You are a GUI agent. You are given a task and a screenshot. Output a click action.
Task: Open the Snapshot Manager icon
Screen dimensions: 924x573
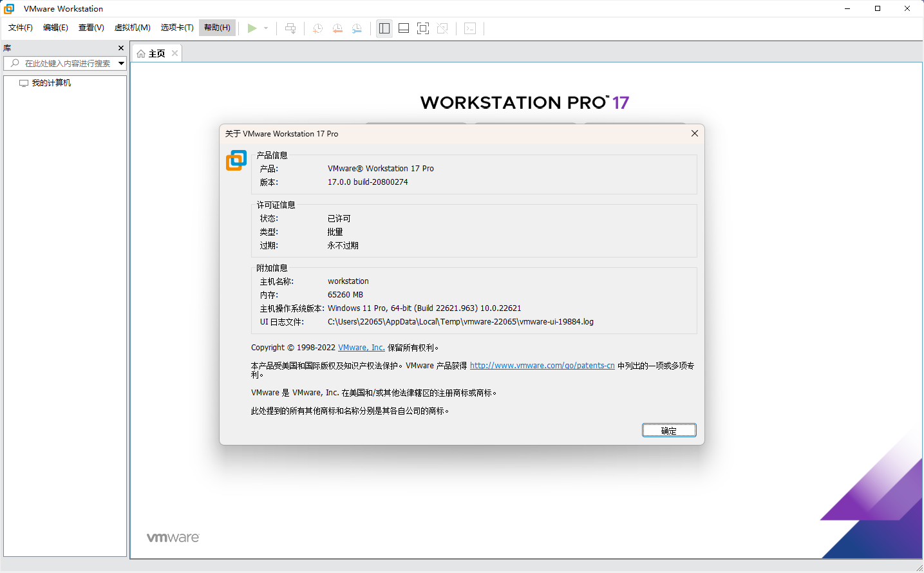357,28
